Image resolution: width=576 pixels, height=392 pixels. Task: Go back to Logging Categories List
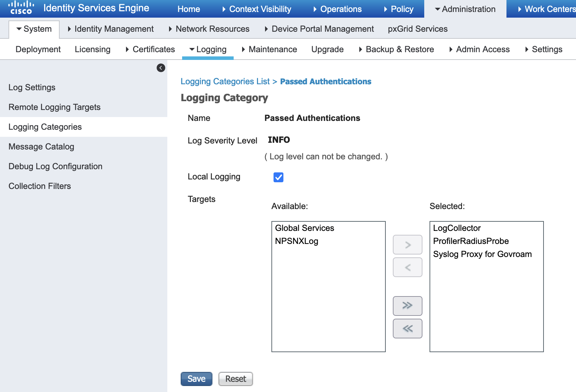225,81
